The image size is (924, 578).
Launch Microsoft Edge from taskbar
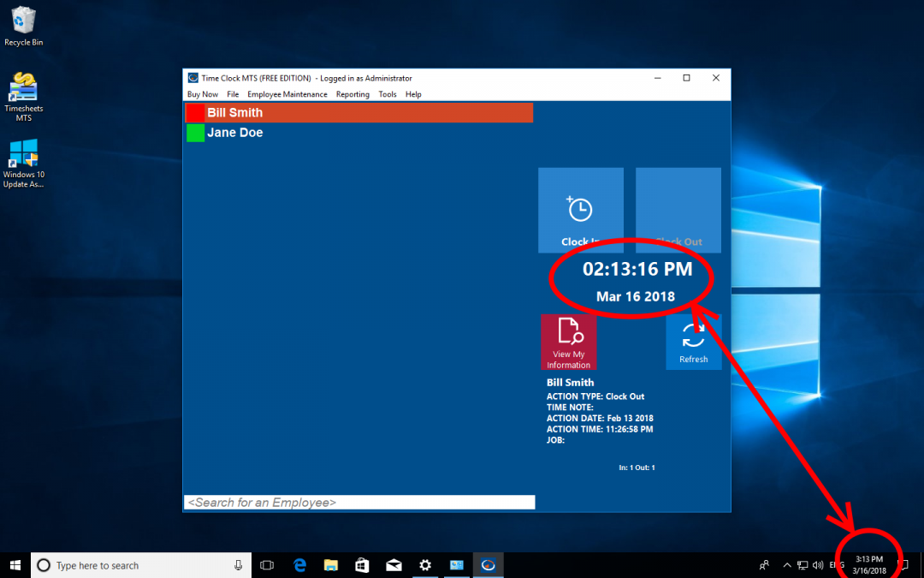click(x=300, y=565)
